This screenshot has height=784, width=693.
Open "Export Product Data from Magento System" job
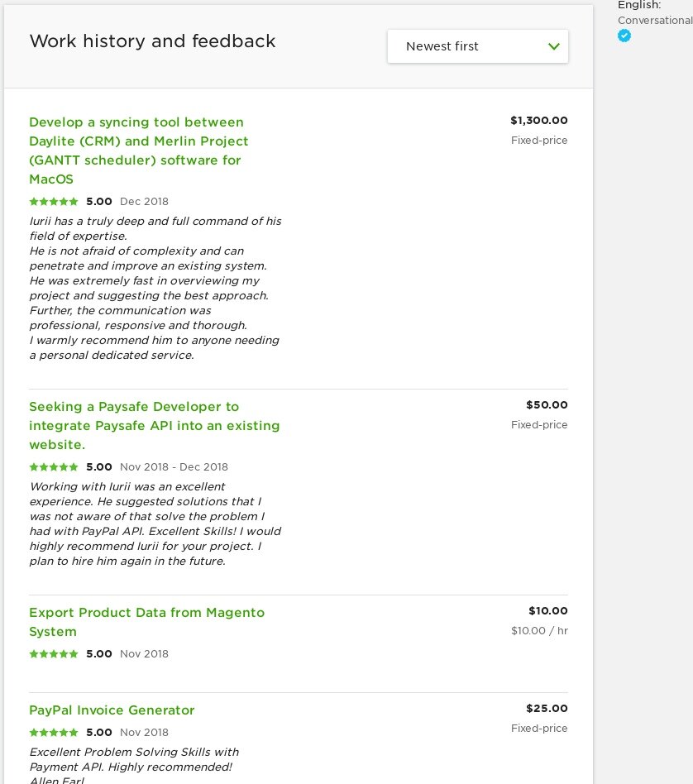click(x=146, y=622)
